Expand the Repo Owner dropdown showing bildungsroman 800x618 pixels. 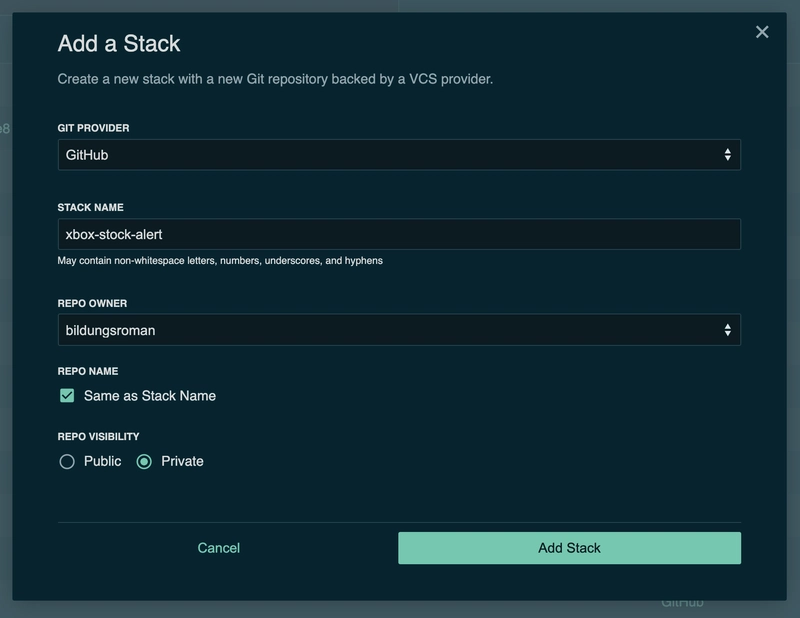pos(398,330)
